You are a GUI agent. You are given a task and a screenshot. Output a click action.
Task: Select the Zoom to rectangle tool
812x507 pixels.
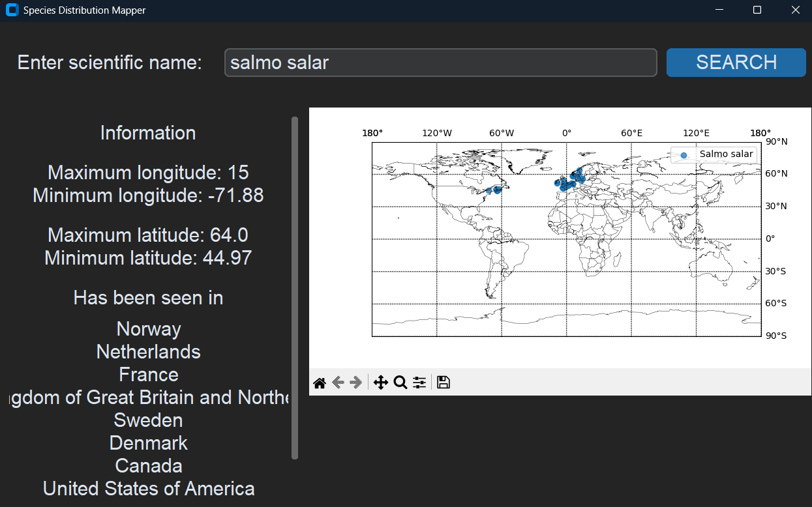click(400, 383)
